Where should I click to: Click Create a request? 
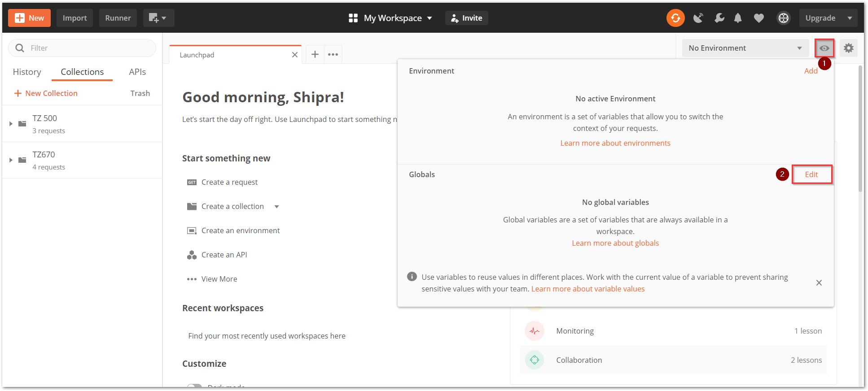(229, 182)
